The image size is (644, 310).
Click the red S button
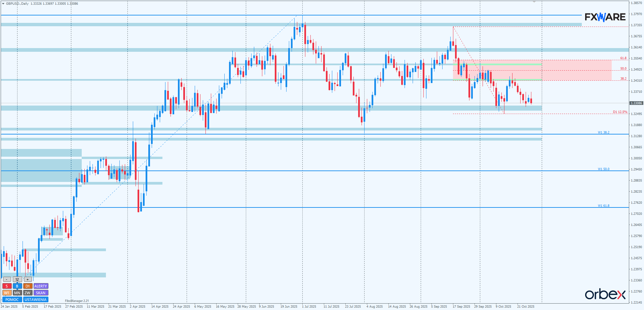click(7, 286)
